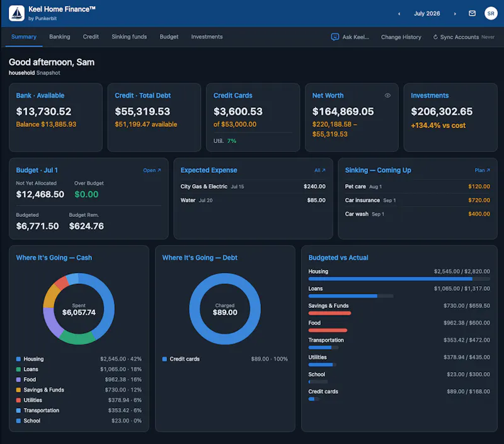This screenshot has height=444, width=504.
Task: Click the Loans legend green swatch
Action: (18, 369)
